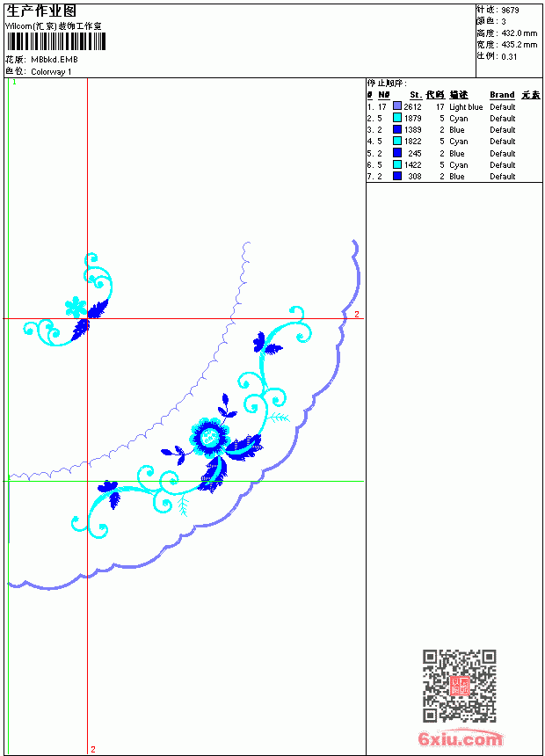Click the St. column header
This screenshot has height=756, width=545.
point(416,95)
